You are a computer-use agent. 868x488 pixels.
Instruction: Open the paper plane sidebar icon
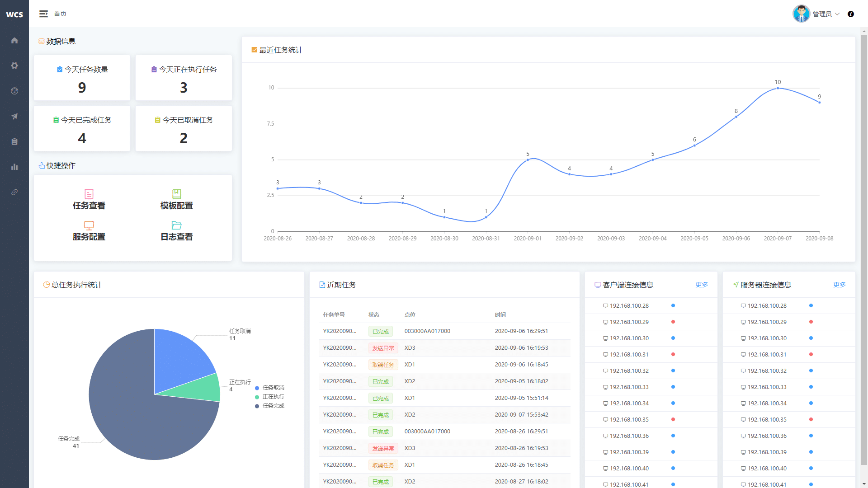(x=14, y=117)
